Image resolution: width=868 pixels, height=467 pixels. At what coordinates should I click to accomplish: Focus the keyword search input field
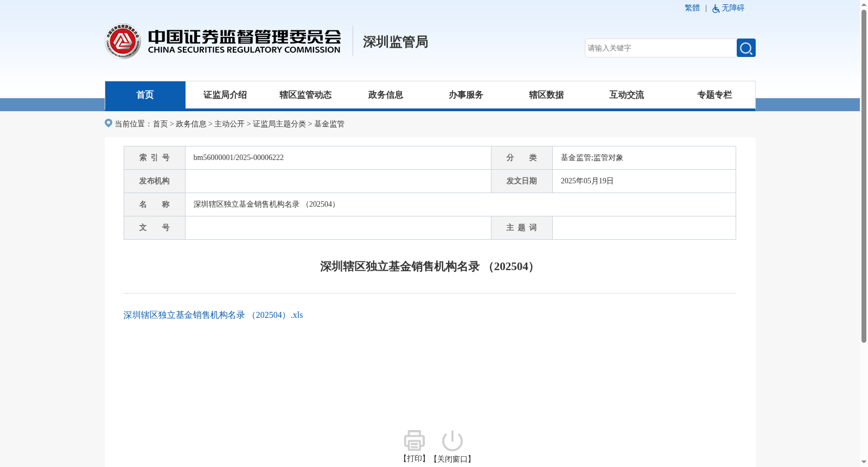pos(661,48)
